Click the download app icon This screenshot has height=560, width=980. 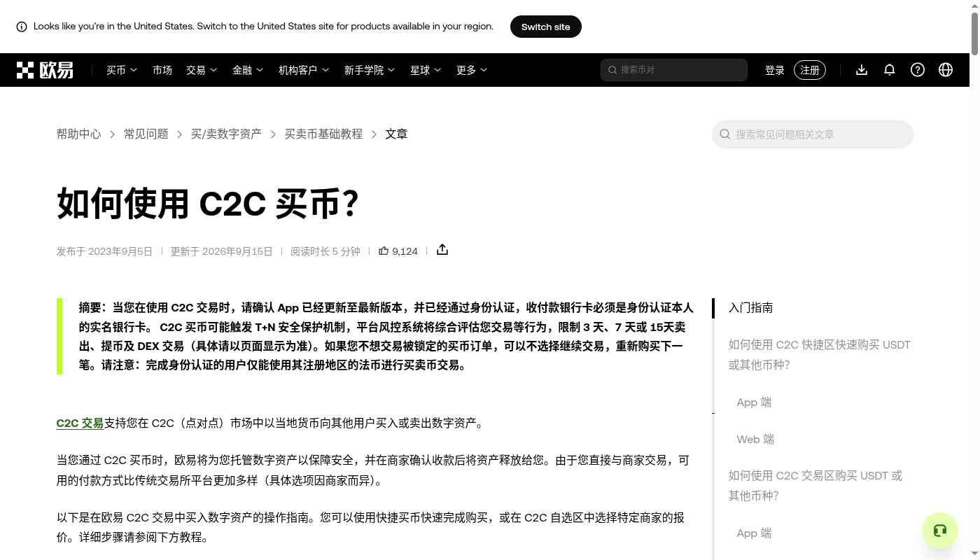click(862, 70)
